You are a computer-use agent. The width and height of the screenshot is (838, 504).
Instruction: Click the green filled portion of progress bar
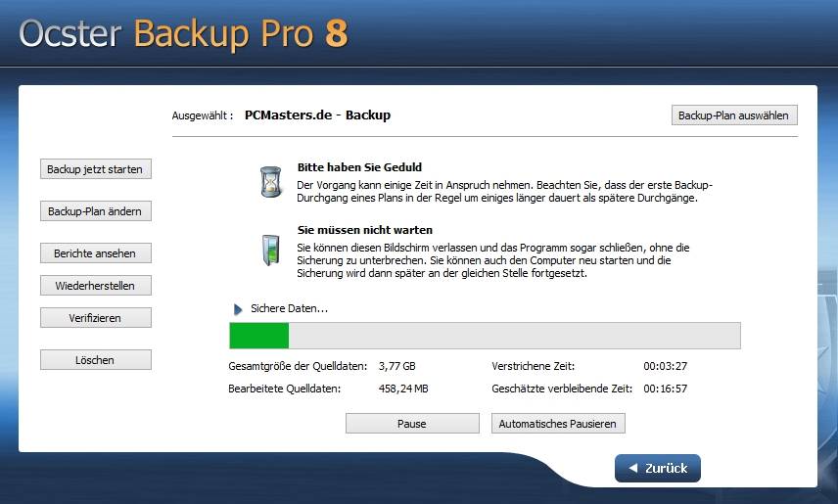[259, 336]
